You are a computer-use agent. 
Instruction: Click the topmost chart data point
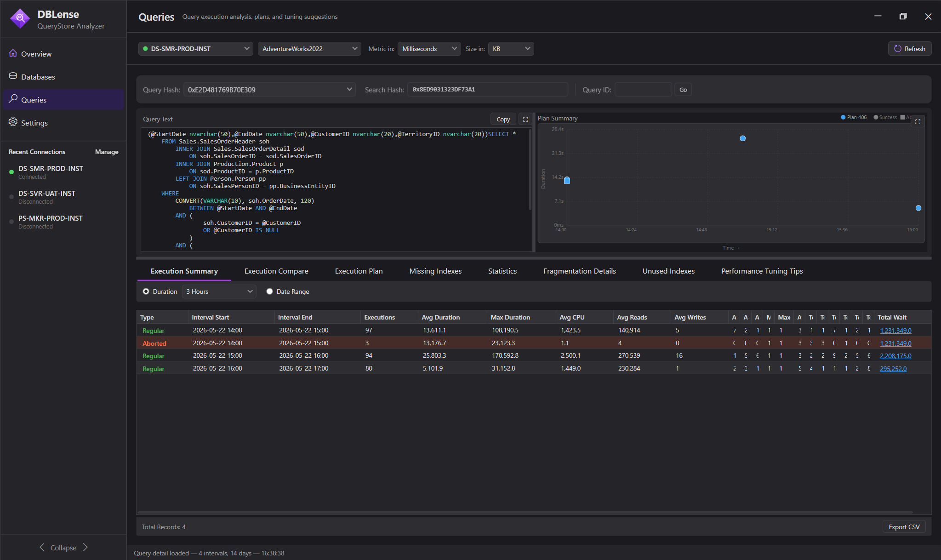(x=742, y=138)
